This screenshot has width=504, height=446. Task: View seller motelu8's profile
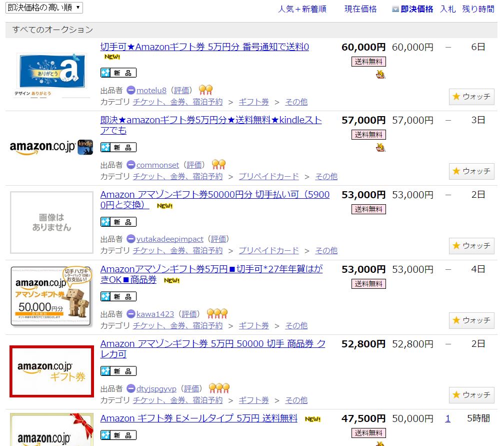tap(151, 91)
